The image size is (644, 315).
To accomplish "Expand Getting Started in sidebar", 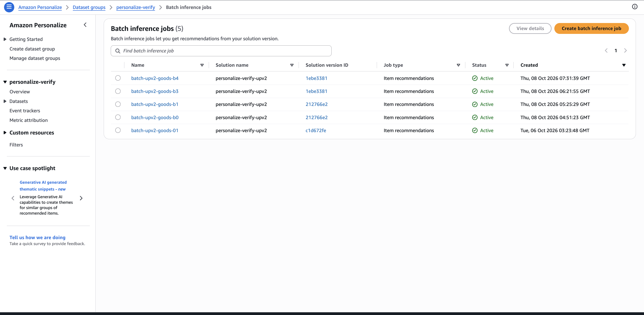I will tap(5, 39).
